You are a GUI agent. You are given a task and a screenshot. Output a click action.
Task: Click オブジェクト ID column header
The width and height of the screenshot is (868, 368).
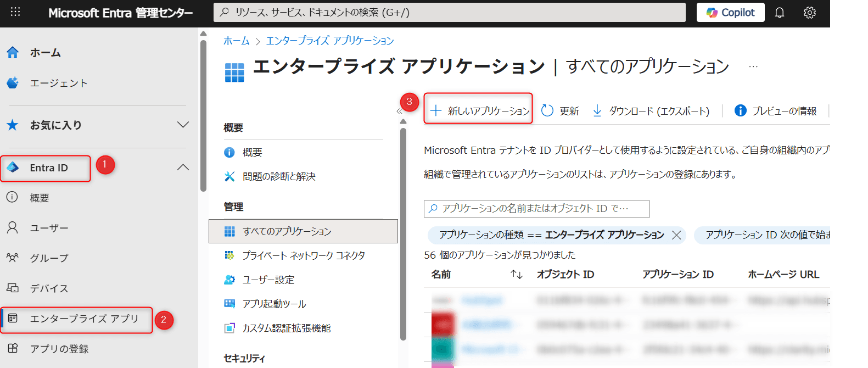(x=565, y=274)
